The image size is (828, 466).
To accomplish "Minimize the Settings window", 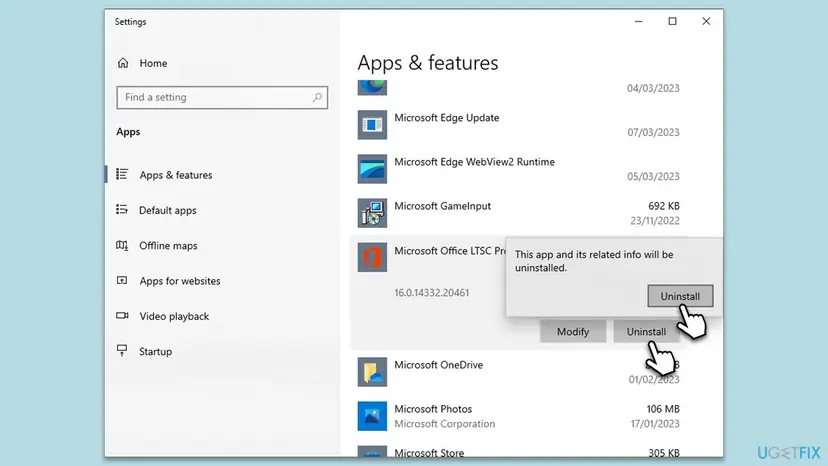I will point(638,21).
